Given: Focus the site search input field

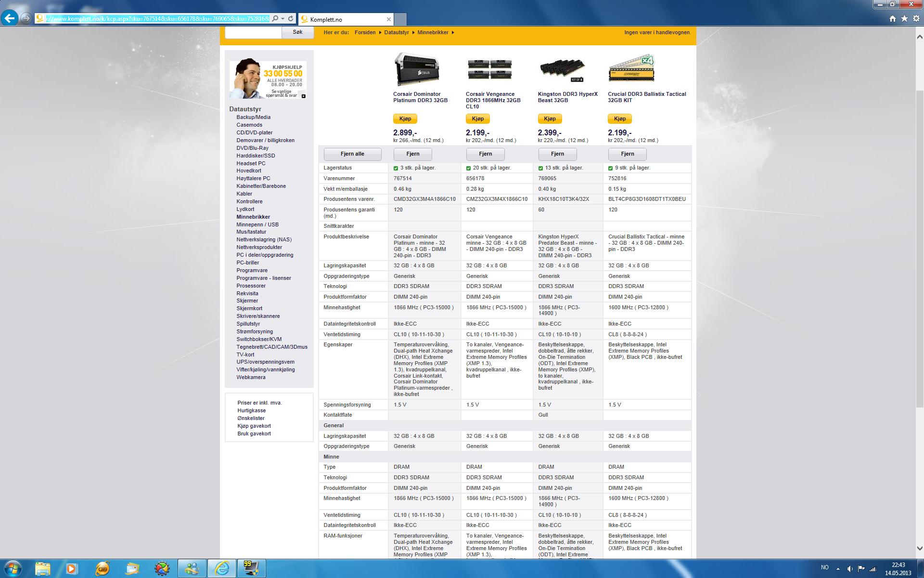Looking at the screenshot, I should [x=253, y=32].
